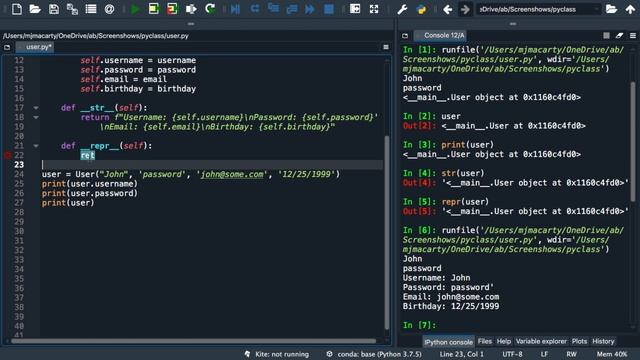640x360 pixels.
Task: Run the current cell
Action: coord(153,9)
